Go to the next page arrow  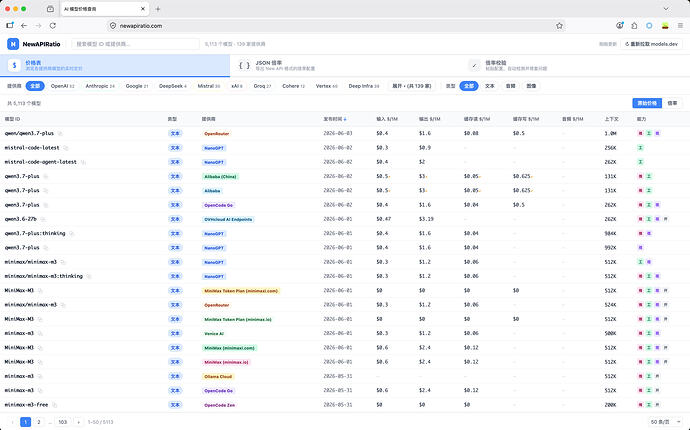coord(78,422)
